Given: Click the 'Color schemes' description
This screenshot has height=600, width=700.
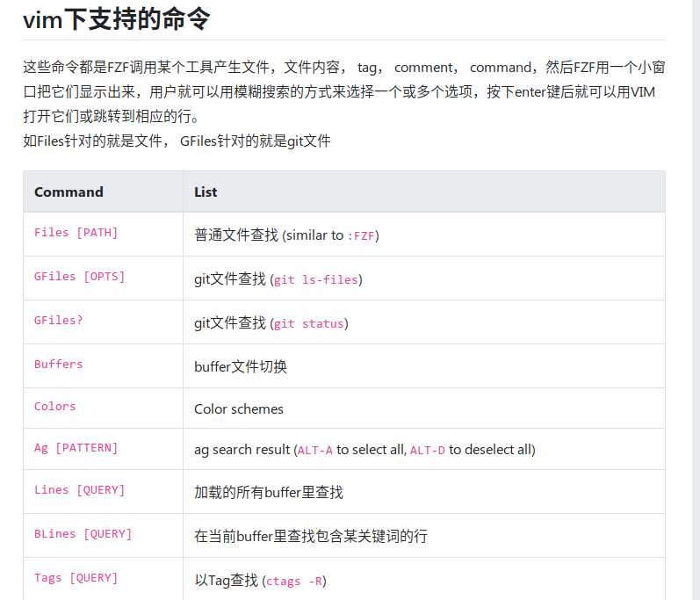Looking at the screenshot, I should 239,408.
